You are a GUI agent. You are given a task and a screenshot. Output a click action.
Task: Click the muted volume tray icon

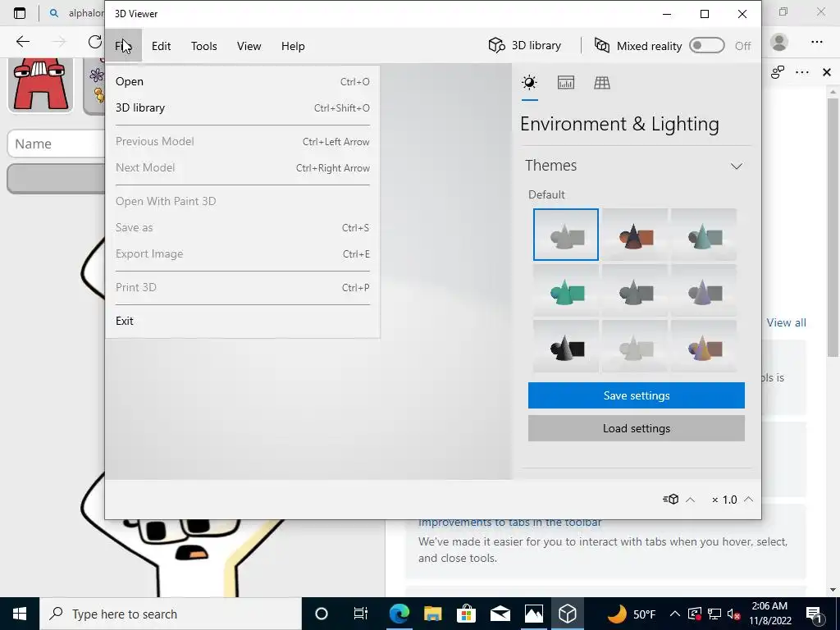733,614
